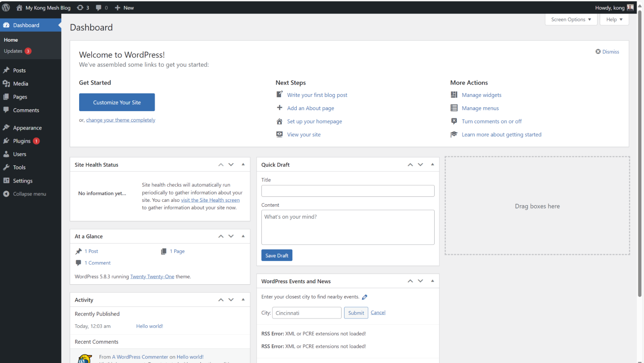This screenshot has width=644, height=363.
Task: Click the comments bubble icon in admin bar
Action: coord(99,7)
